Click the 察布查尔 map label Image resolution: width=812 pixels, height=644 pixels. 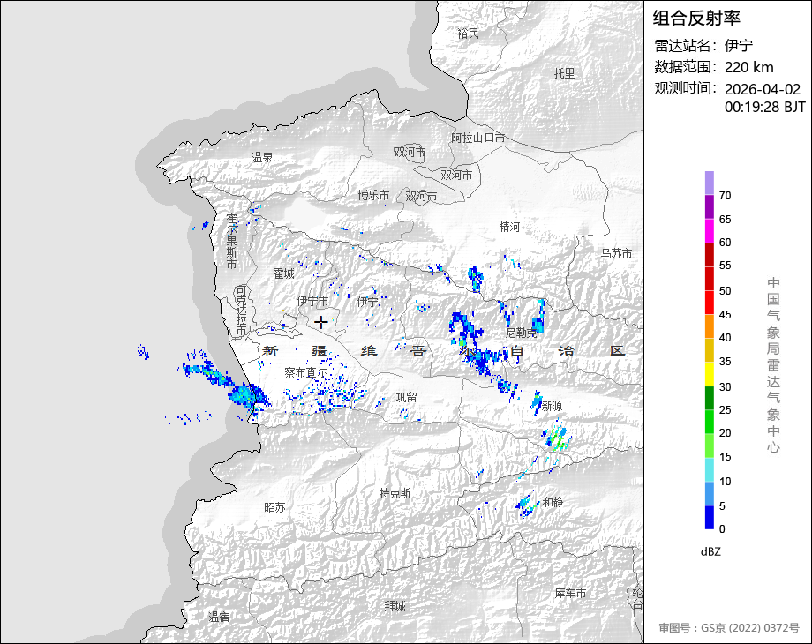(306, 373)
